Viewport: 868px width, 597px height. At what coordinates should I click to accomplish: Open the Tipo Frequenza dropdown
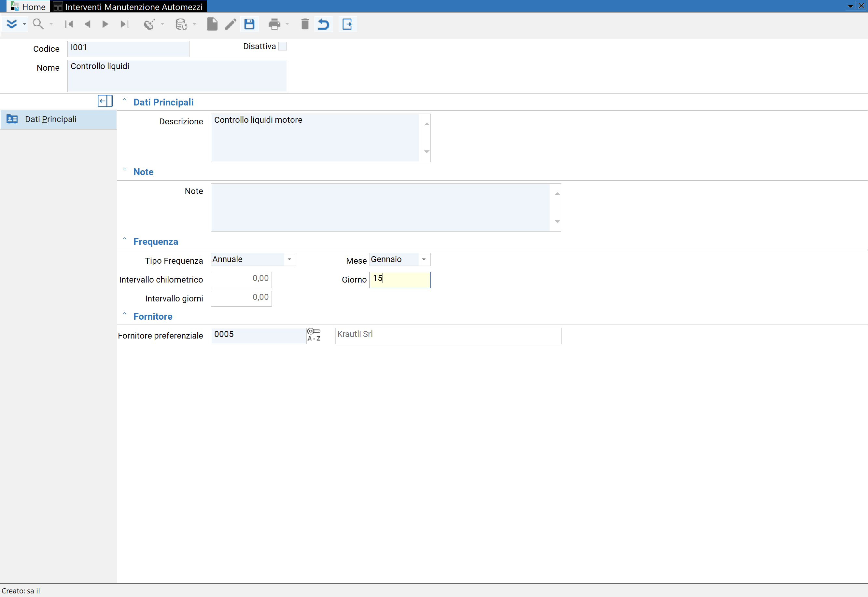[x=289, y=259]
